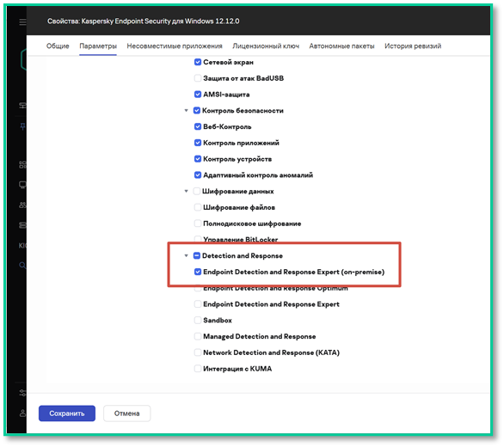Enable Шифрование файлов
This screenshot has width=504, height=447.
(198, 207)
